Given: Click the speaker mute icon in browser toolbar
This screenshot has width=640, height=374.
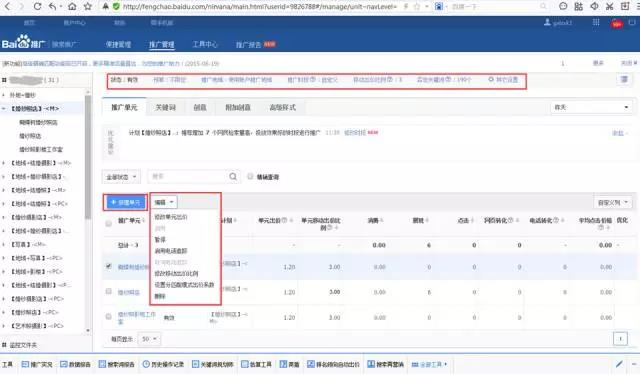Looking at the screenshot, I should [x=594, y=6].
